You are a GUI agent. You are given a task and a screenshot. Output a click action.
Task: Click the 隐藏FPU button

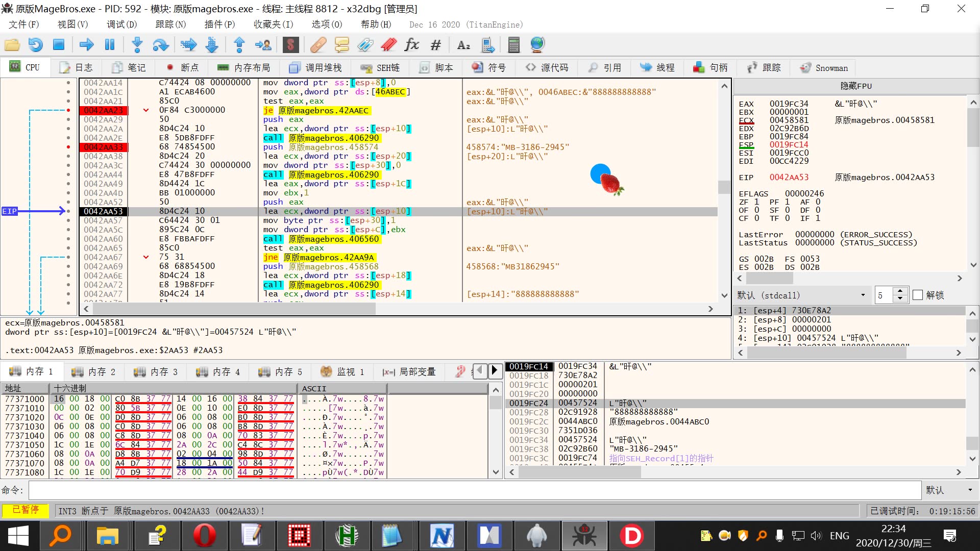[x=856, y=86]
